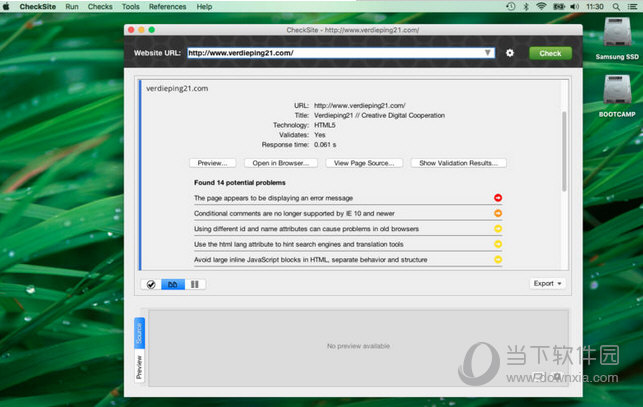The height and width of the screenshot is (407, 643).
Task: Click the Technology value HTML5
Action: [x=325, y=125]
